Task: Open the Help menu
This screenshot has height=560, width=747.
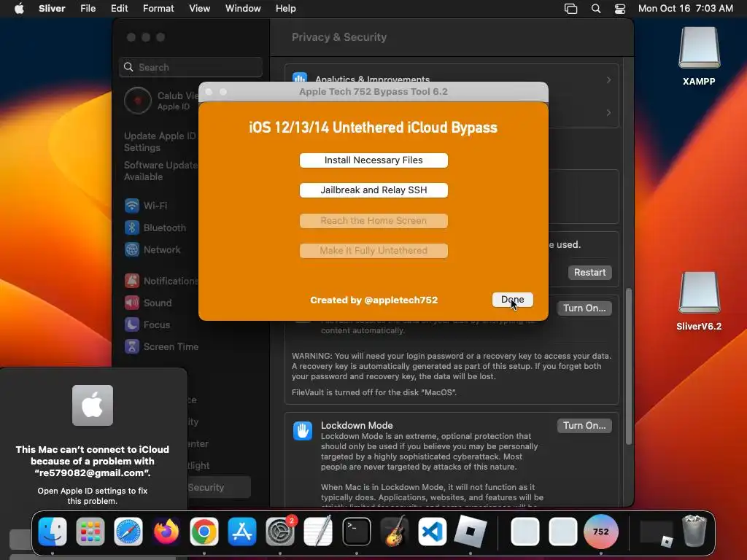Action: pyautogui.click(x=286, y=9)
